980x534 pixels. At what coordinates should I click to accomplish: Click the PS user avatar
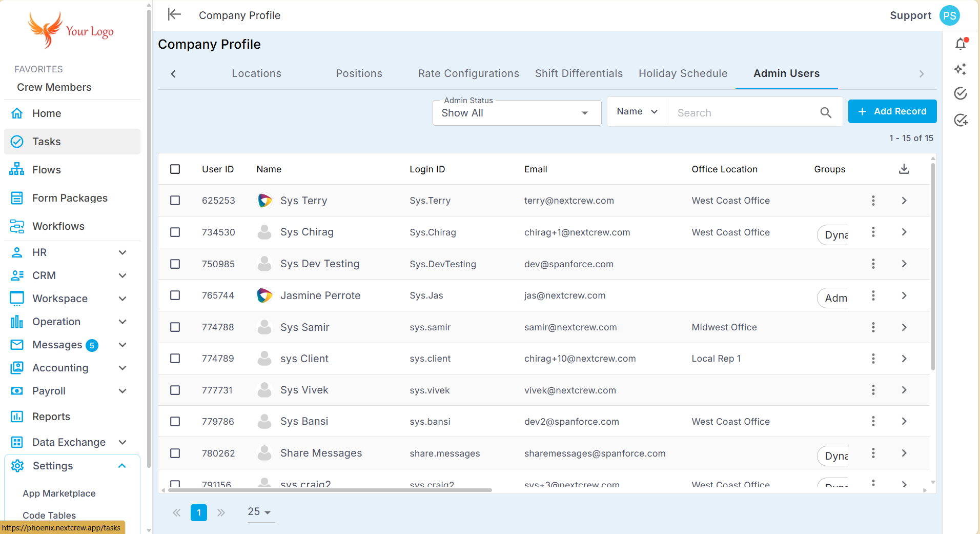coord(950,15)
